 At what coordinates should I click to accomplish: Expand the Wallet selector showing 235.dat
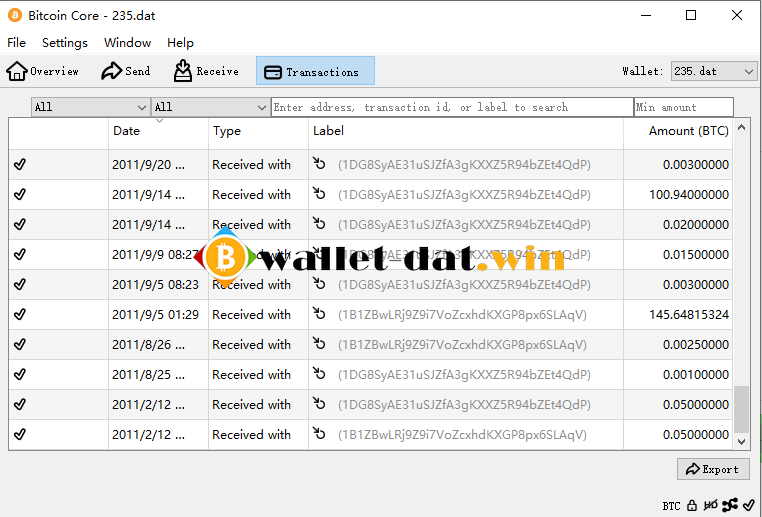(x=713, y=71)
